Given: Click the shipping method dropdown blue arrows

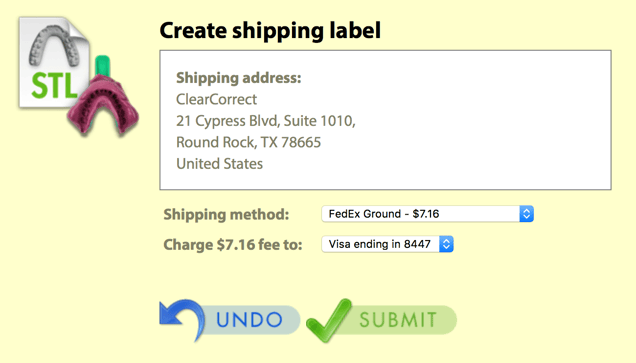Looking at the screenshot, I should 526,214.
